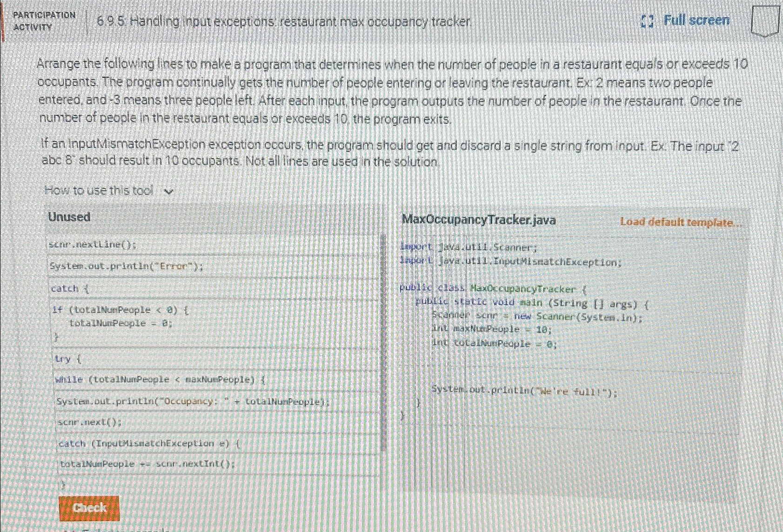Select the Occupancy println code block
The image size is (783, 532).
pos(218,401)
